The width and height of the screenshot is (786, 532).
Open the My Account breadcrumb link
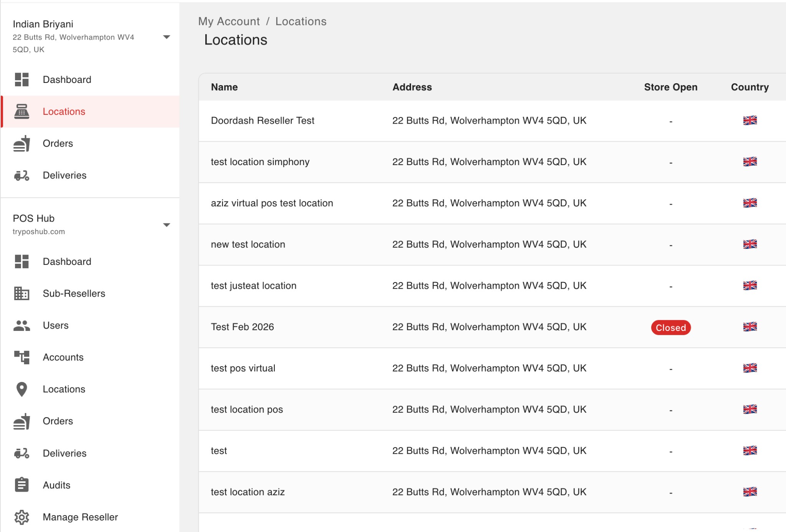coord(229,21)
